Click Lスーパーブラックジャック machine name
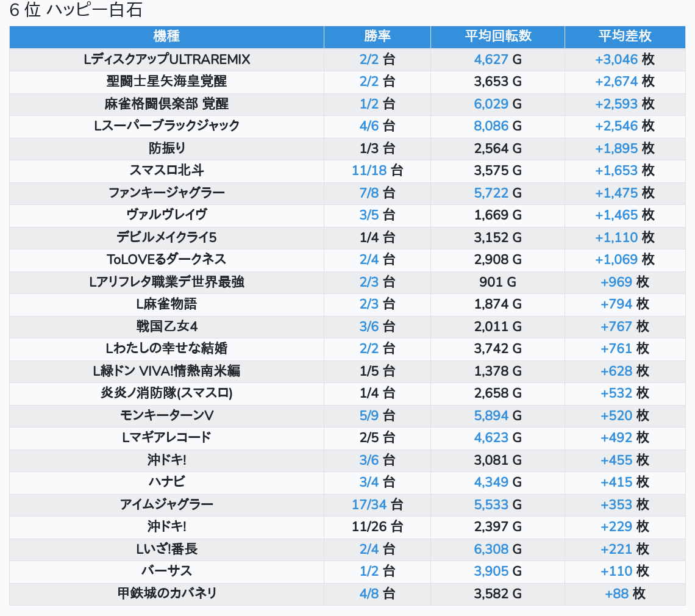The height and width of the screenshot is (616, 695). [166, 126]
